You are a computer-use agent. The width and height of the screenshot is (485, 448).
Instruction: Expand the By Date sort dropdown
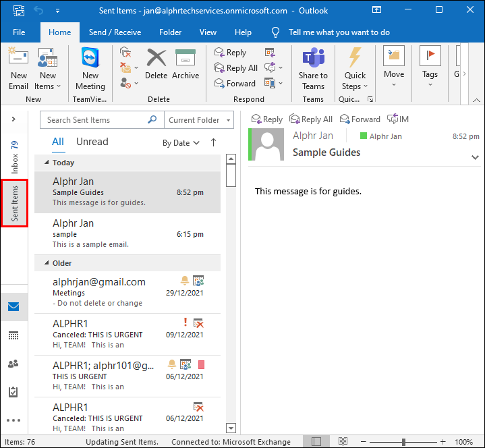pos(181,143)
